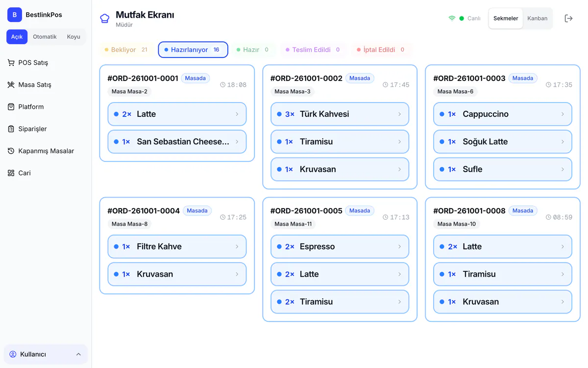Click the clipboard icon beside Siparişler
Viewport: 588px width, 368px height.
pos(11,129)
